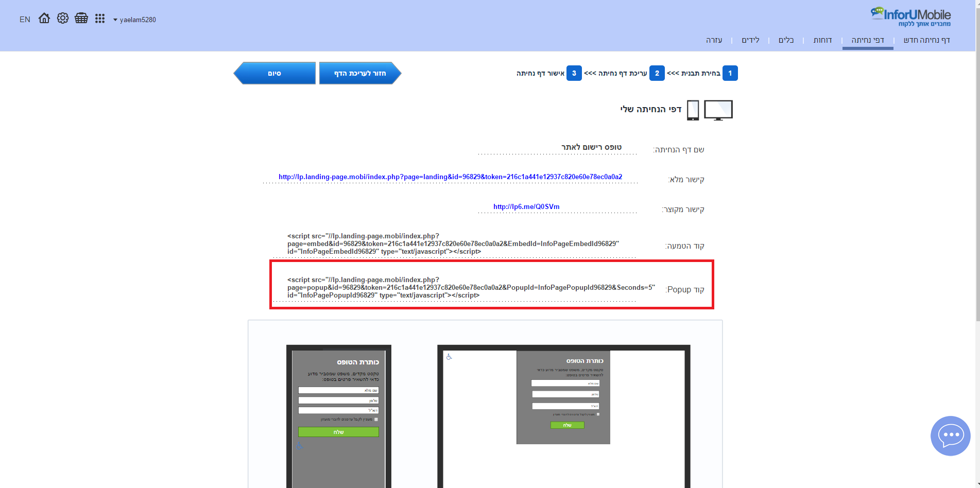Open the לידים menu item
Viewport: 980px width, 488px height.
point(750,40)
